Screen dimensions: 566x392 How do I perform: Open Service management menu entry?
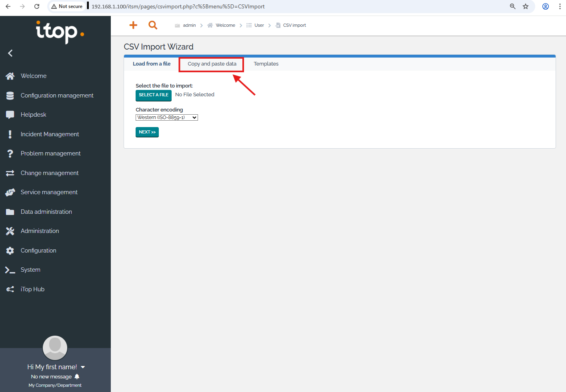pos(49,192)
